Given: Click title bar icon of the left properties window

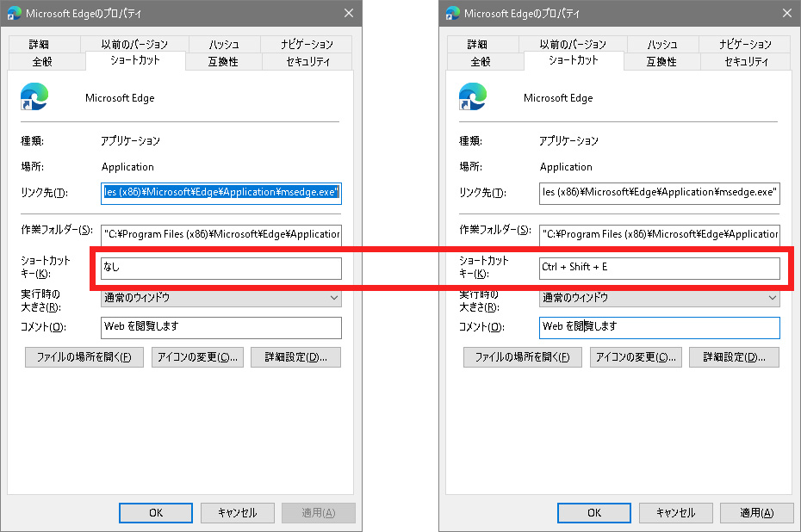Looking at the screenshot, I should (14, 13).
